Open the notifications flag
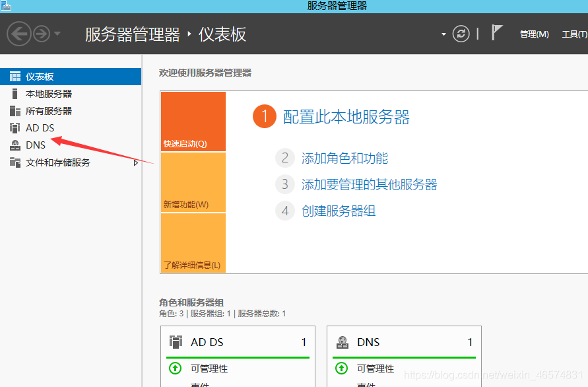 coord(497,32)
